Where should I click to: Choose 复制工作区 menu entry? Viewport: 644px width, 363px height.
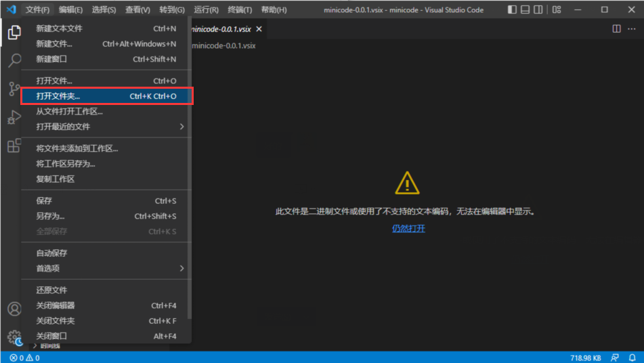(106, 179)
